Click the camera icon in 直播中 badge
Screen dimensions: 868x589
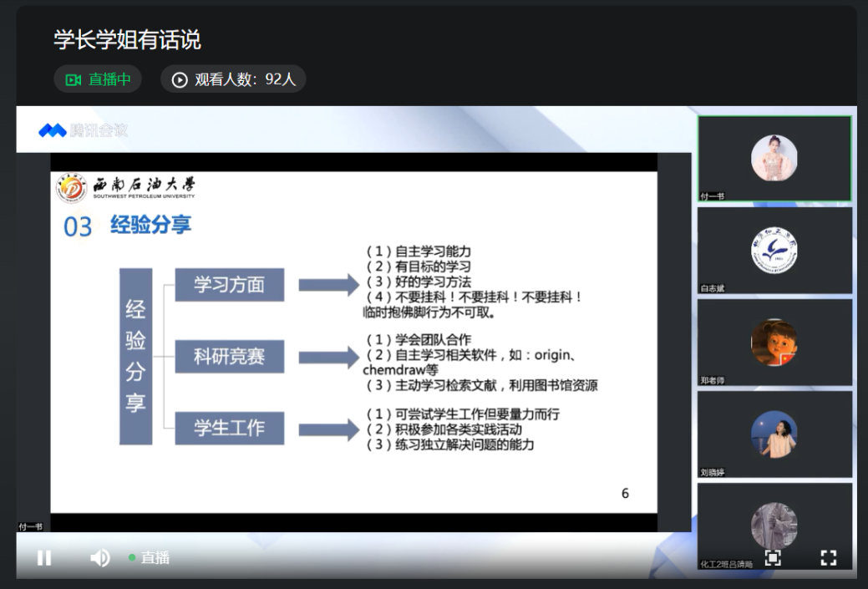tap(74, 79)
